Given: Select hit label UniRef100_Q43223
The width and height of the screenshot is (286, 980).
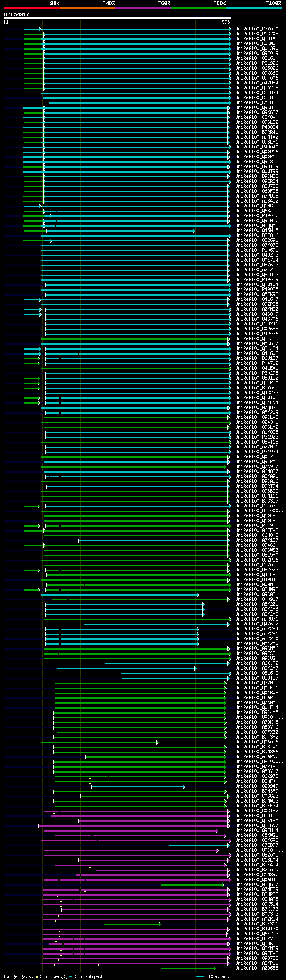Looking at the screenshot, I should point(257,393).
